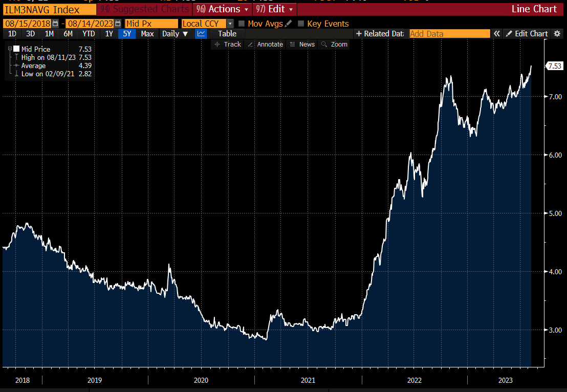The height and width of the screenshot is (392, 567).
Task: Click the Related Data button
Action: (380, 34)
